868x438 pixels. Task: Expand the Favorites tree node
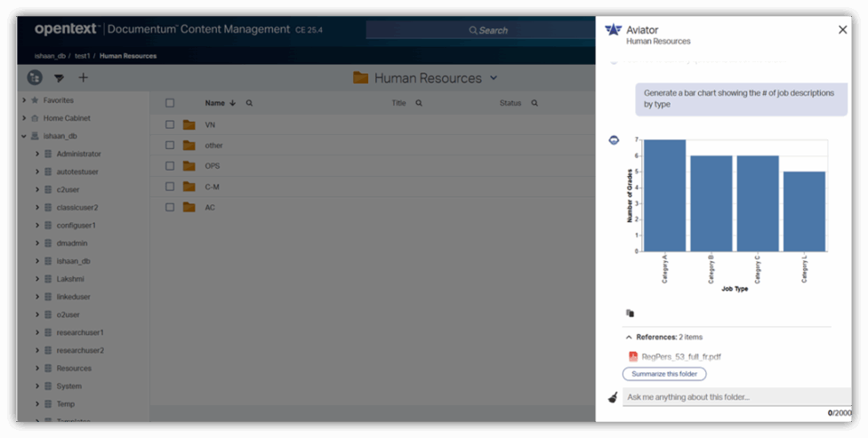point(24,100)
